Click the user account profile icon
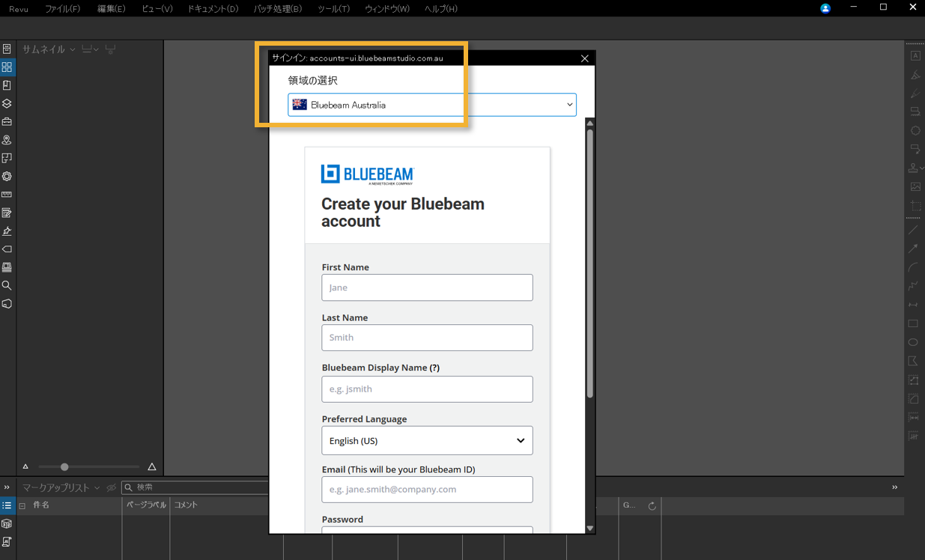 (825, 8)
